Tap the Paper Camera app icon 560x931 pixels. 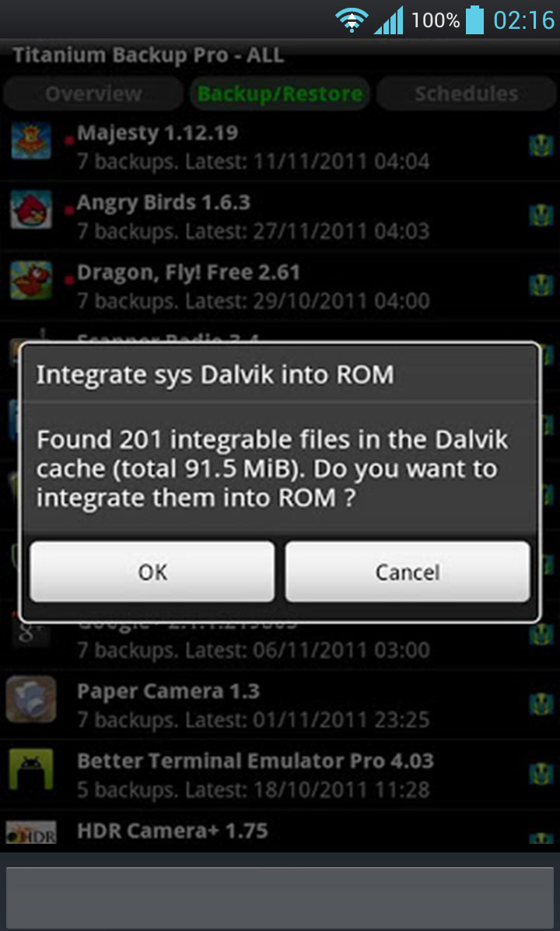31,699
